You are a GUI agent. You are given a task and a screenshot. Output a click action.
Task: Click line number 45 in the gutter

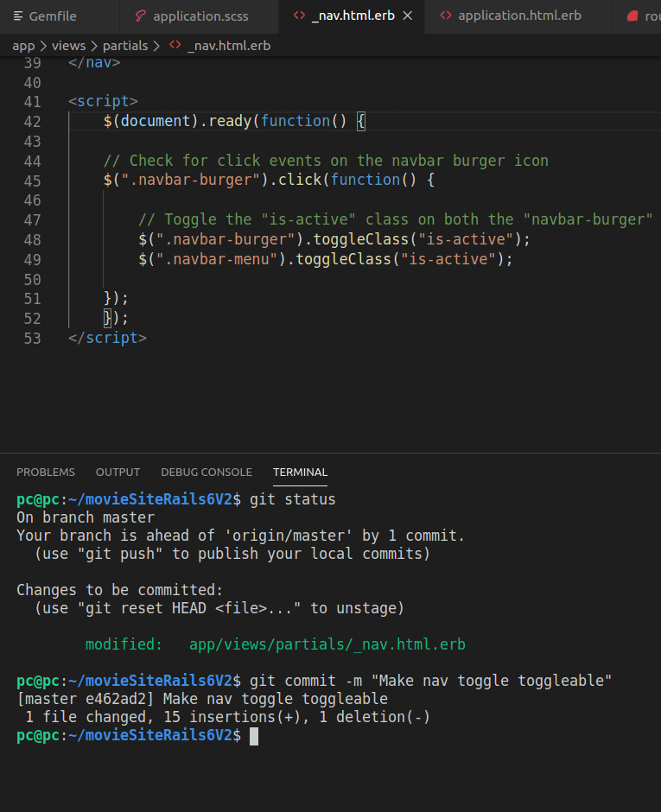click(32, 181)
